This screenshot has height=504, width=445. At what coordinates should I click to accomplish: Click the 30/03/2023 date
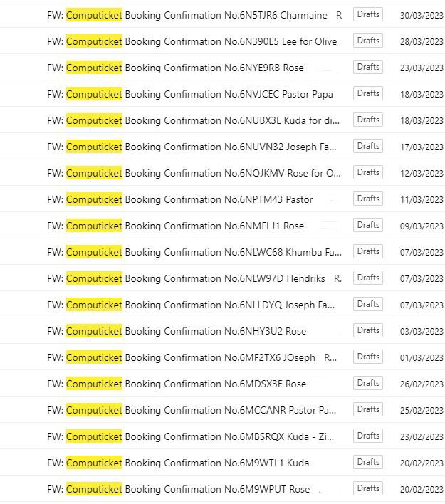422,16
